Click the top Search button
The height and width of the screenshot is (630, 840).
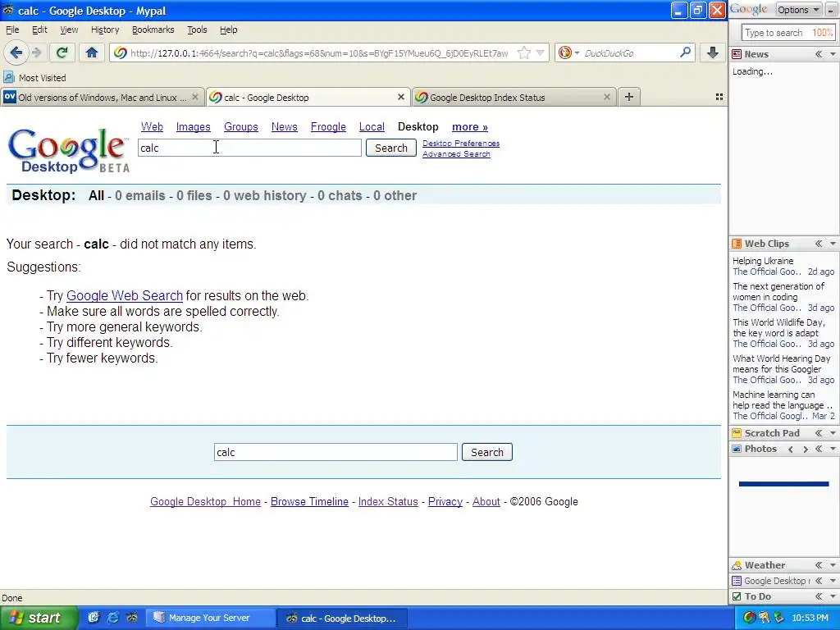390,148
